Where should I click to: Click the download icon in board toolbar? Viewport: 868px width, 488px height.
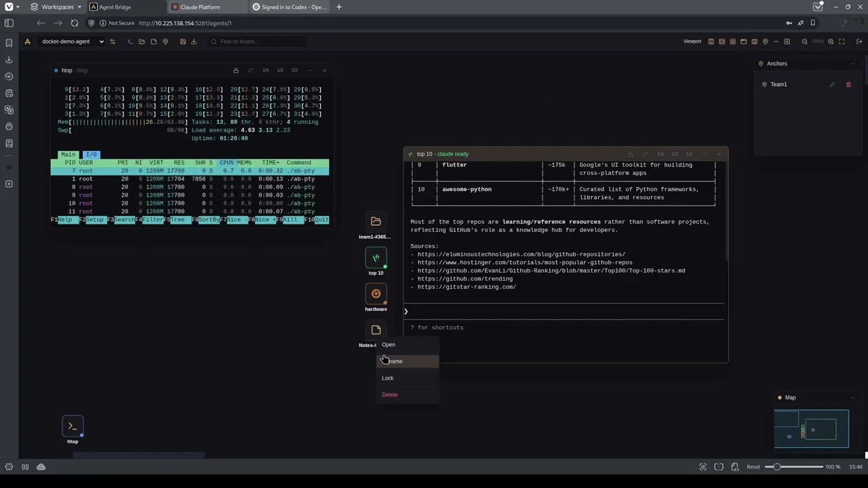point(194,41)
